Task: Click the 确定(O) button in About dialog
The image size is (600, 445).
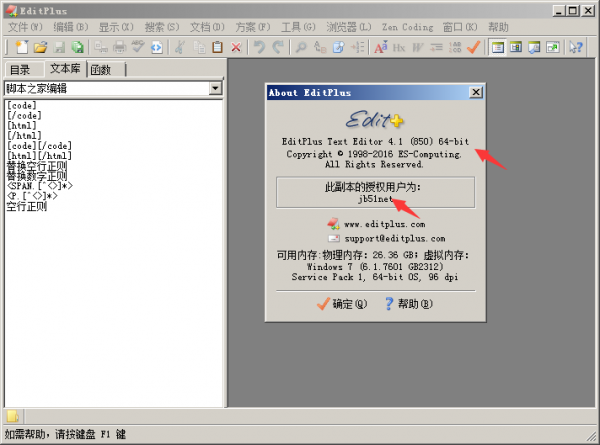Action: click(342, 304)
